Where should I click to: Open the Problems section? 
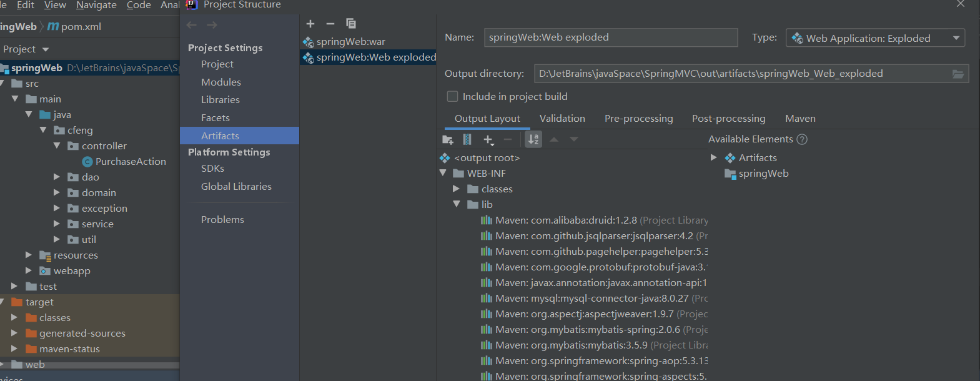click(x=222, y=220)
